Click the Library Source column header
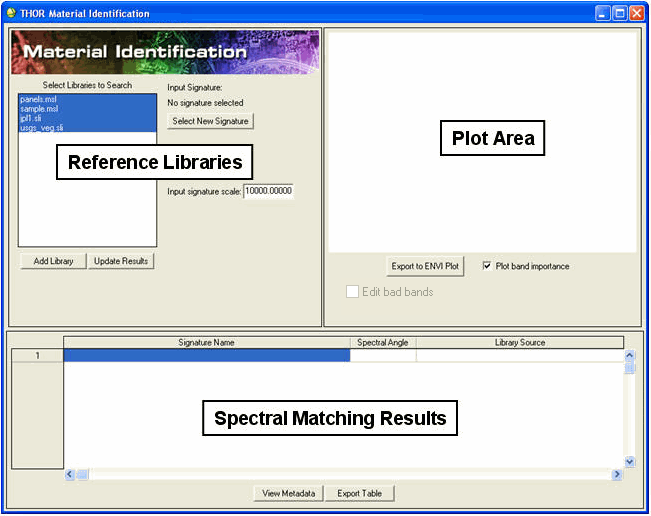The height and width of the screenshot is (516, 651). (520, 342)
